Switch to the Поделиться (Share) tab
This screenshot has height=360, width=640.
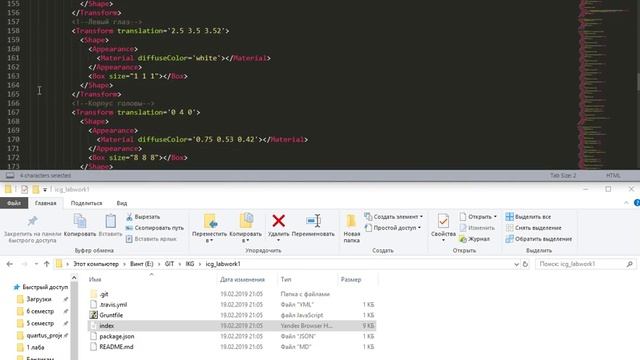point(86,203)
